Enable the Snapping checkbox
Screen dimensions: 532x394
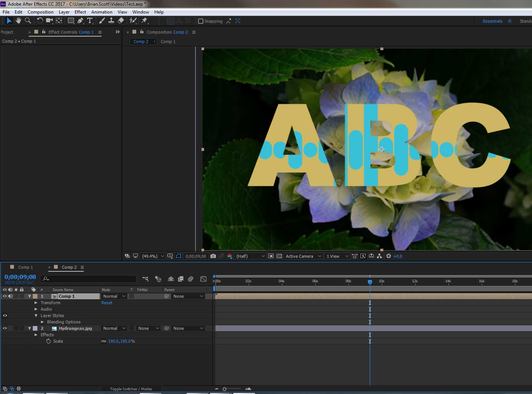pyautogui.click(x=201, y=21)
